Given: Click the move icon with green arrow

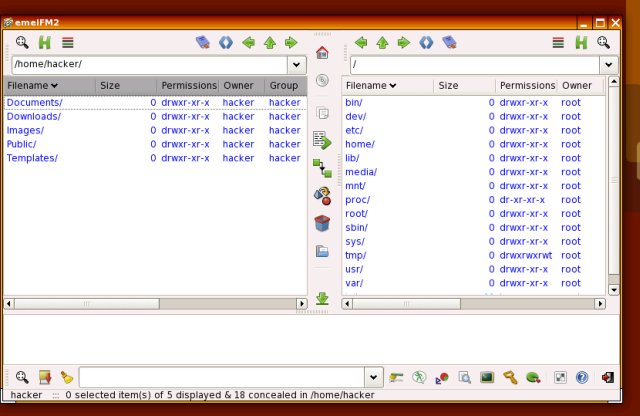Looking at the screenshot, I should [322, 140].
